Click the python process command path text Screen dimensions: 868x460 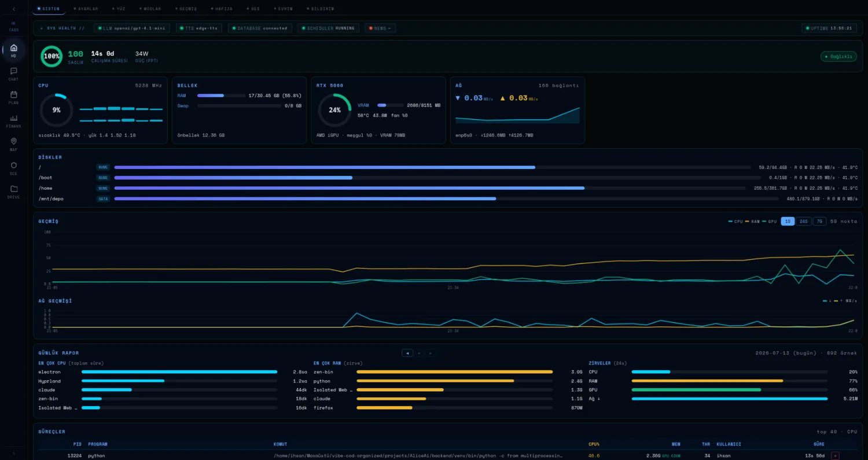point(418,455)
